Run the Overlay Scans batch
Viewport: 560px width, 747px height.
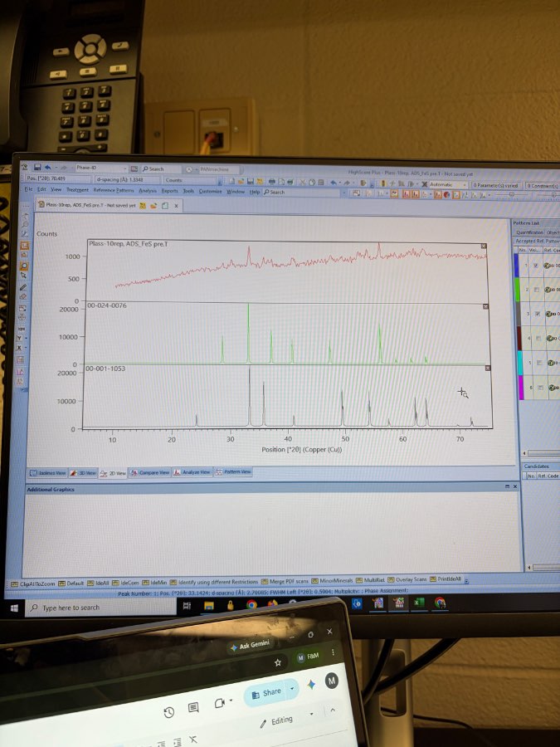coord(407,580)
